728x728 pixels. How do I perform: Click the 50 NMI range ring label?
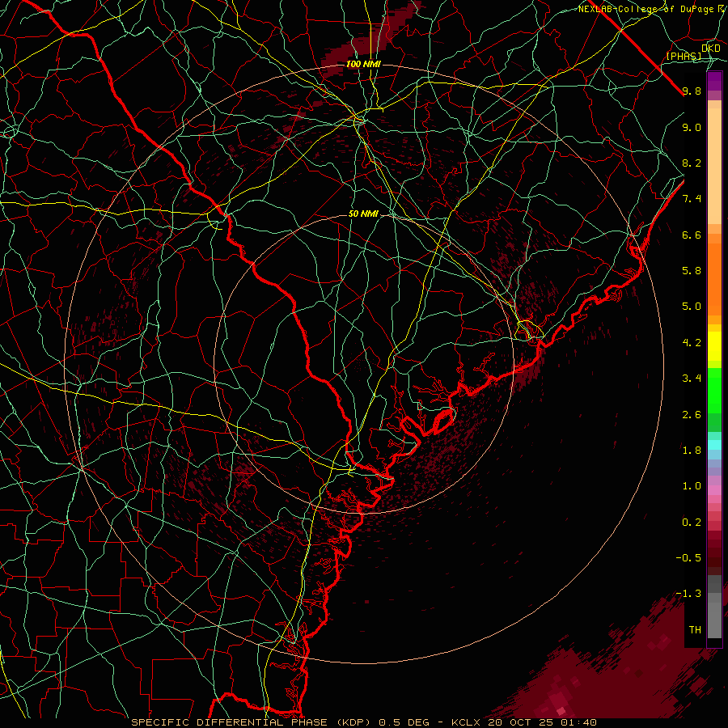pyautogui.click(x=363, y=214)
